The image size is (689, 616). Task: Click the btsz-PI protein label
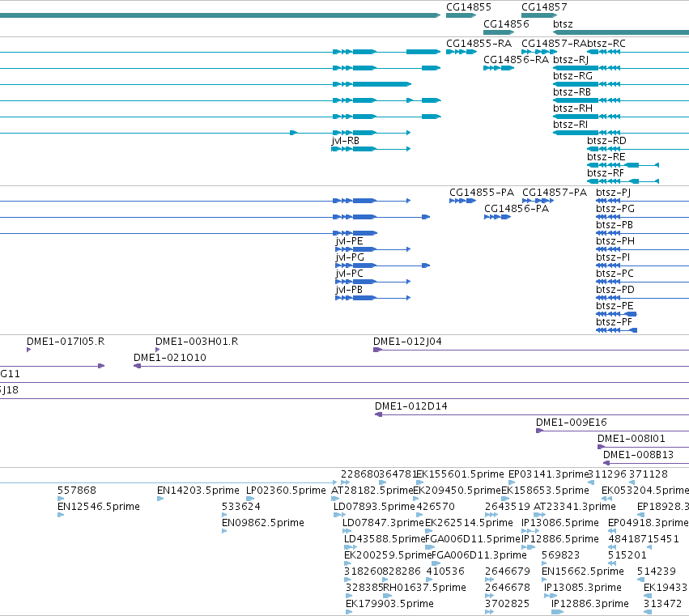point(613,257)
